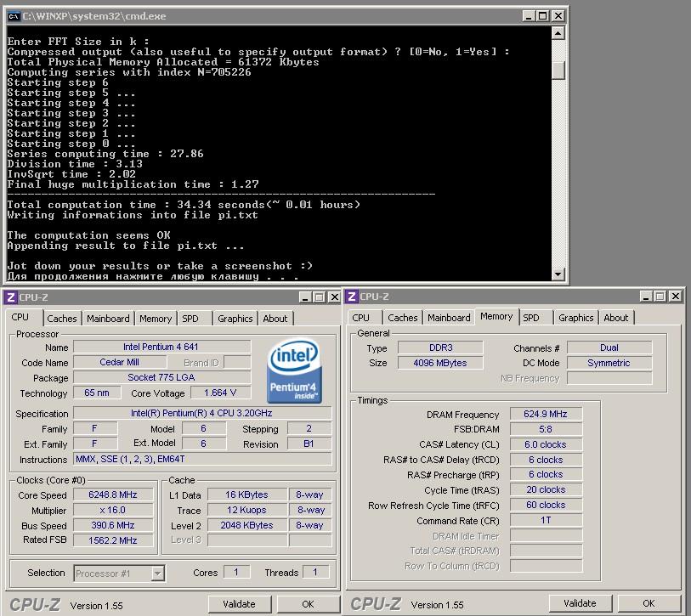
Task: Click the '4096 MBytes' memory size value
Action: click(440, 363)
